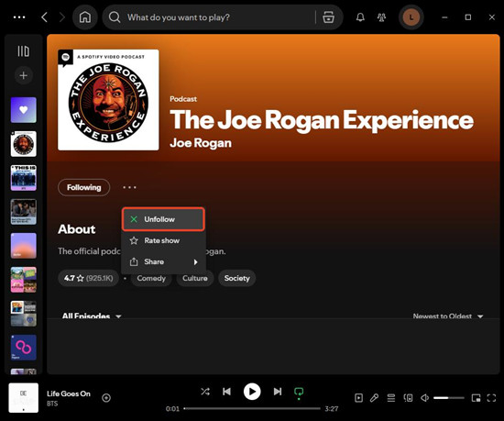This screenshot has width=504, height=421.
Task: Create a new playlist with plus button
Action: click(x=23, y=75)
